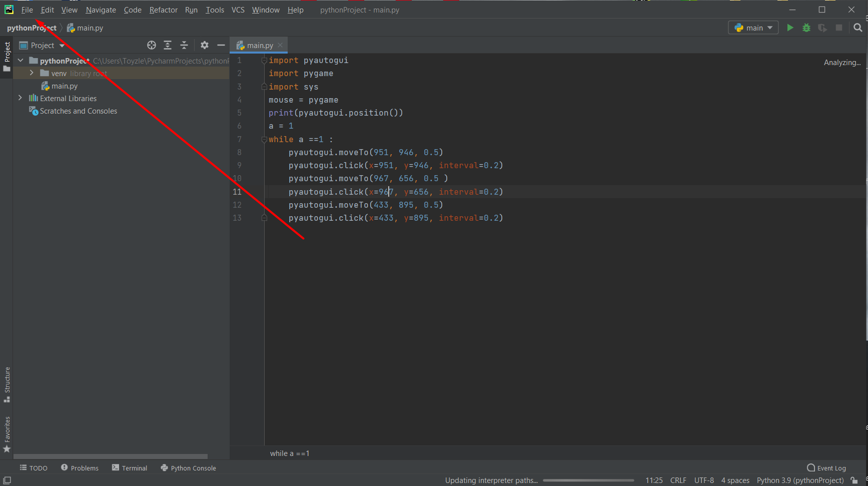The image size is (868, 486).
Task: Open the Refactor menu
Action: tap(163, 10)
